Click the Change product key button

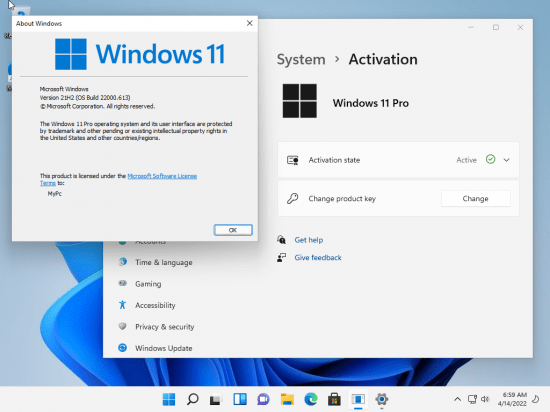(x=475, y=198)
